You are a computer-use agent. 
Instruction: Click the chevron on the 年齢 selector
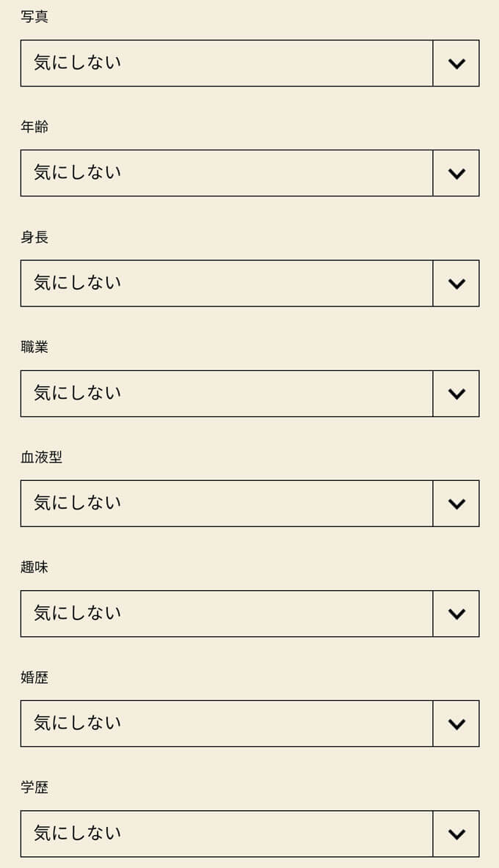pos(456,173)
